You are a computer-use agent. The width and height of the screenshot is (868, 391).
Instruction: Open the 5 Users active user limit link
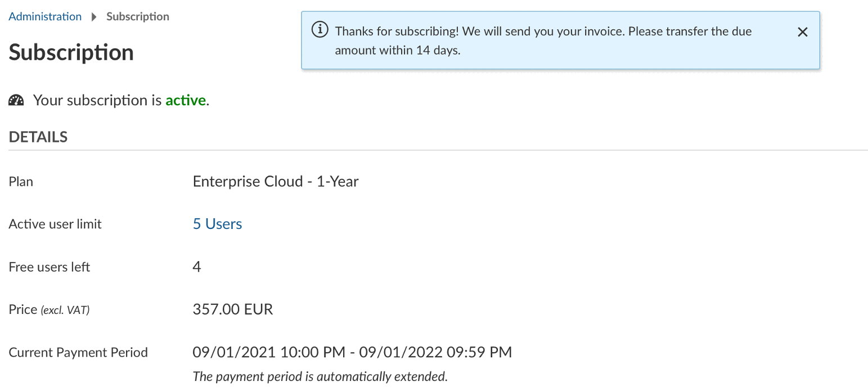coord(217,223)
